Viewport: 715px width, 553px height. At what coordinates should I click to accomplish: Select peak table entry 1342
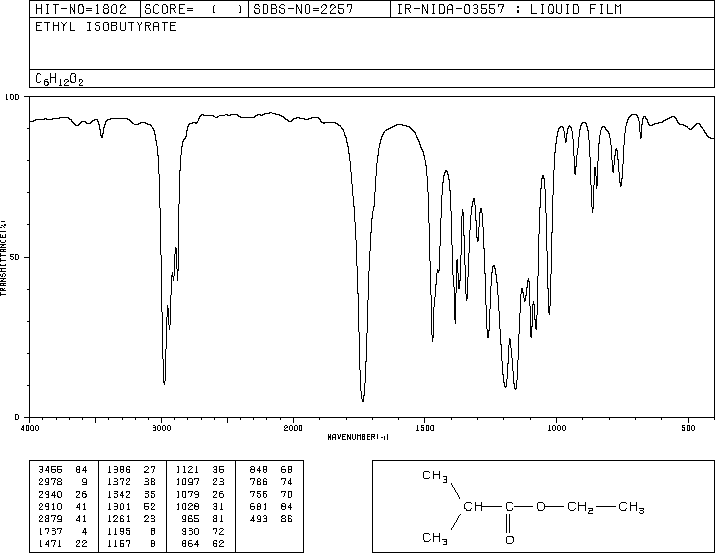click(119, 494)
